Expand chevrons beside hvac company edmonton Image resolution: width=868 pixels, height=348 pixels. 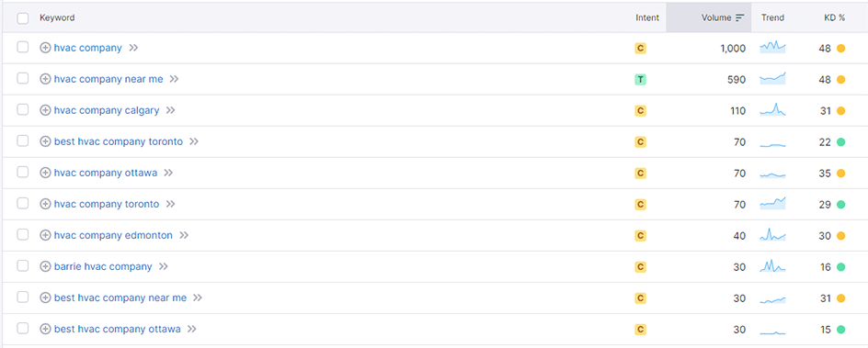184,235
